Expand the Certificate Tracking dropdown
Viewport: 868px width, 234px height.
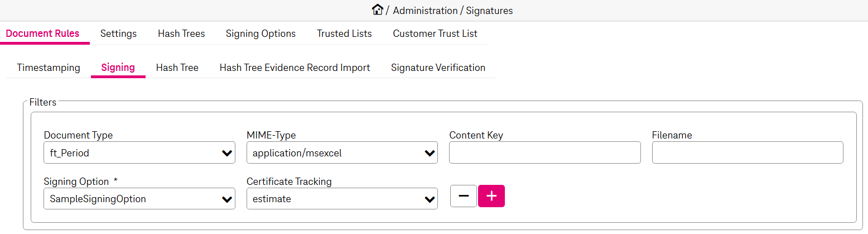(342, 198)
